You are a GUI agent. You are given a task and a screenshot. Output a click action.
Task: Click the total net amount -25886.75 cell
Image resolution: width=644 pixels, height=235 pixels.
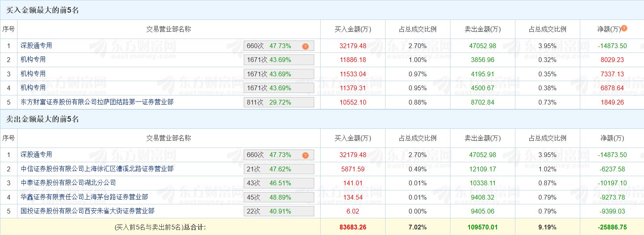[x=612, y=227]
